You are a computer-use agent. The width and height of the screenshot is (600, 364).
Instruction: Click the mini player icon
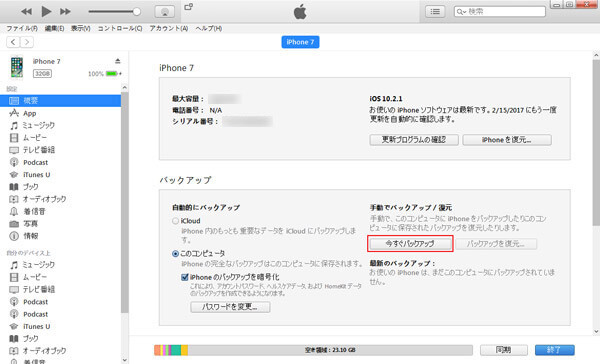pyautogui.click(x=189, y=7)
